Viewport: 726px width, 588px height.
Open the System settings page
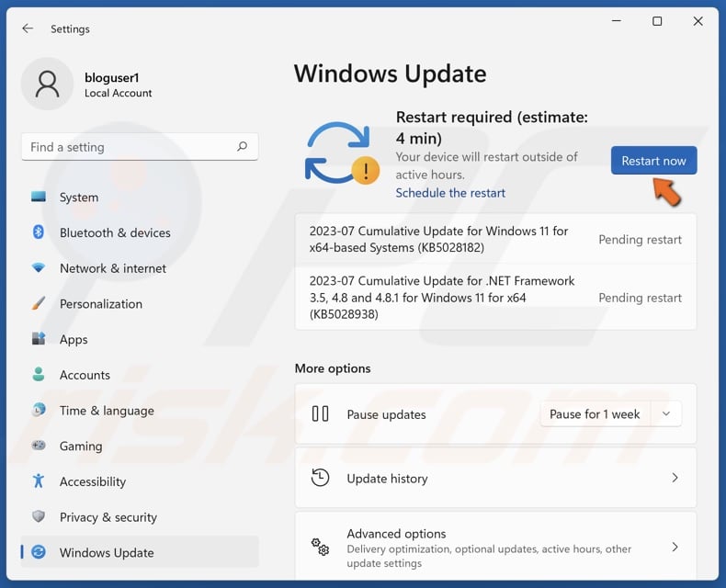point(140,198)
